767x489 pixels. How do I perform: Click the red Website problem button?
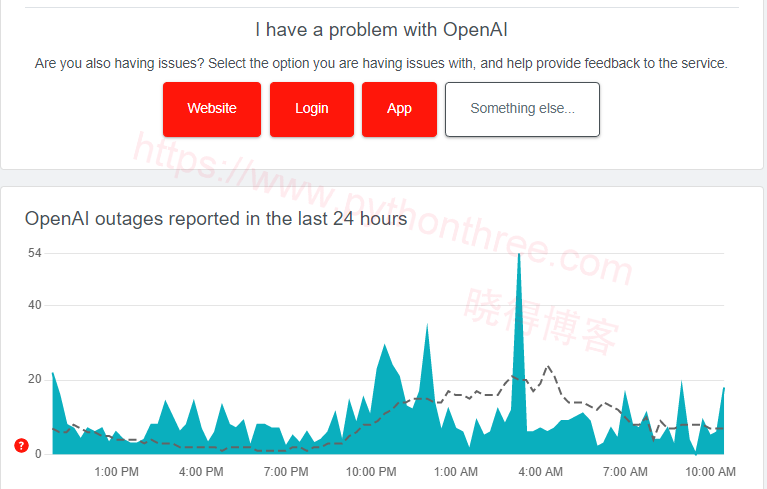(212, 109)
